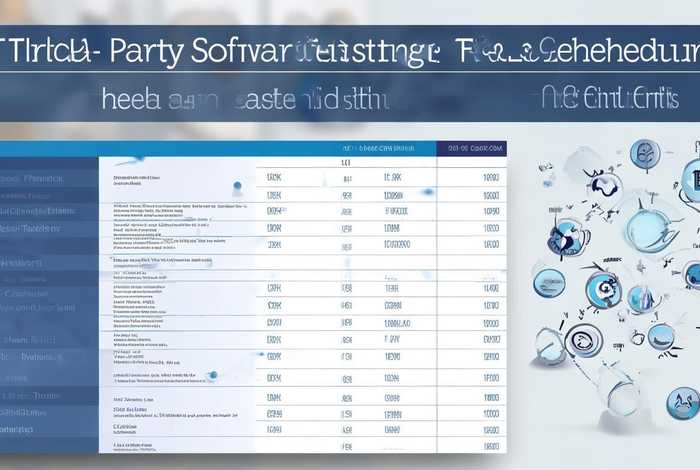
Task: Select the document icon bubble at right edge
Action: [x=691, y=183]
